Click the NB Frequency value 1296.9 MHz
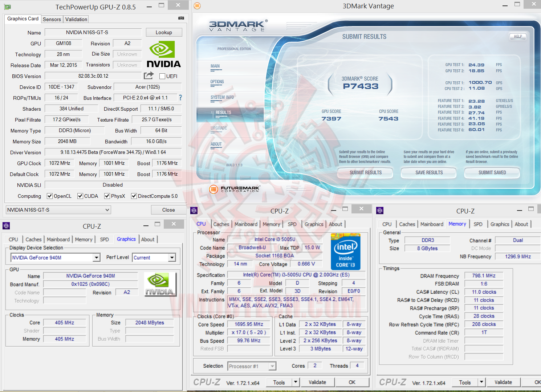 tap(518, 256)
